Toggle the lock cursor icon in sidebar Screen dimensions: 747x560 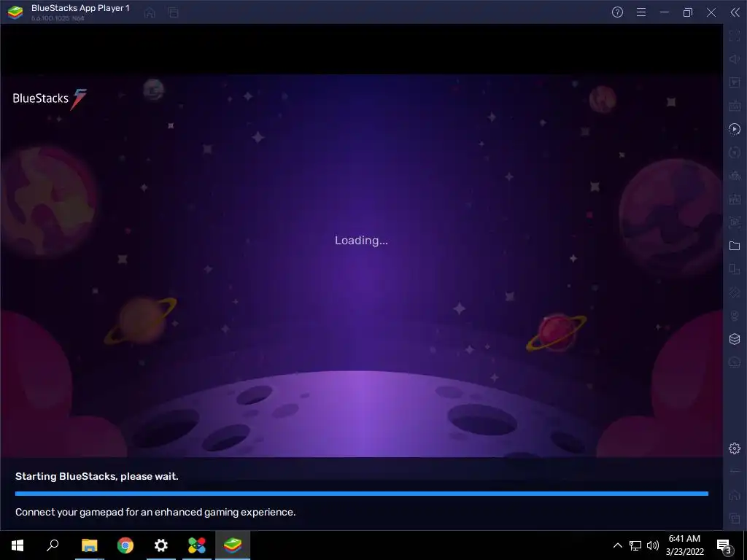(735, 82)
